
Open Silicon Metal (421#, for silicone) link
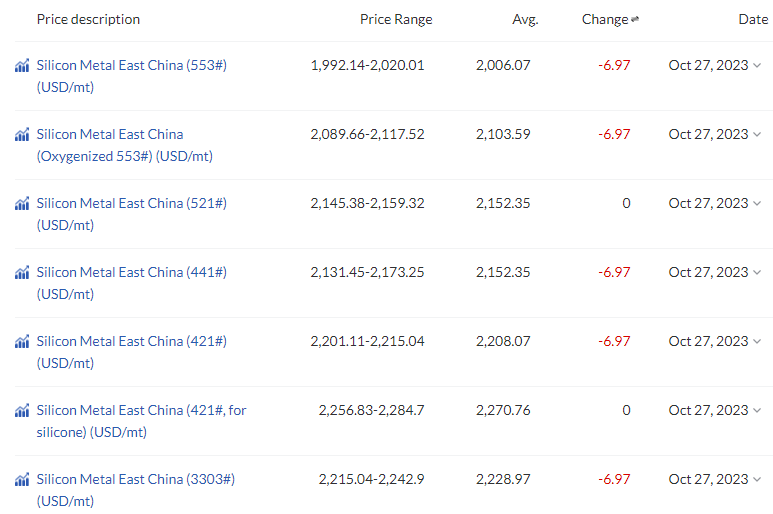141,421
